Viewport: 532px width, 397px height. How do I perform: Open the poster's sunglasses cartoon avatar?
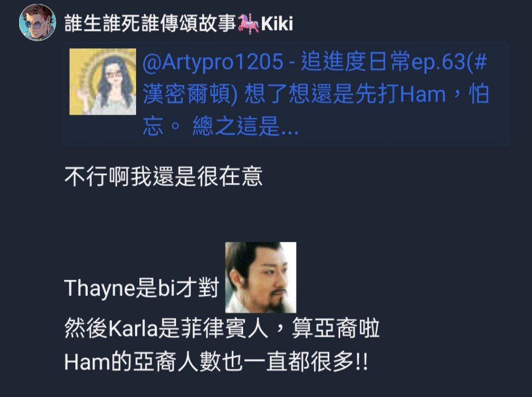click(37, 22)
